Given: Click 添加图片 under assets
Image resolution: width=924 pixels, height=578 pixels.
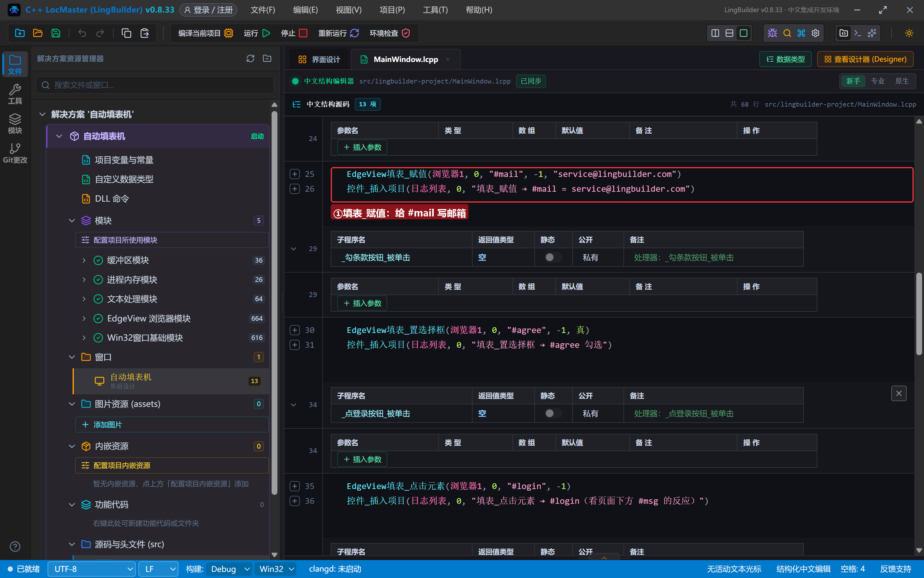Looking at the screenshot, I should [171, 425].
